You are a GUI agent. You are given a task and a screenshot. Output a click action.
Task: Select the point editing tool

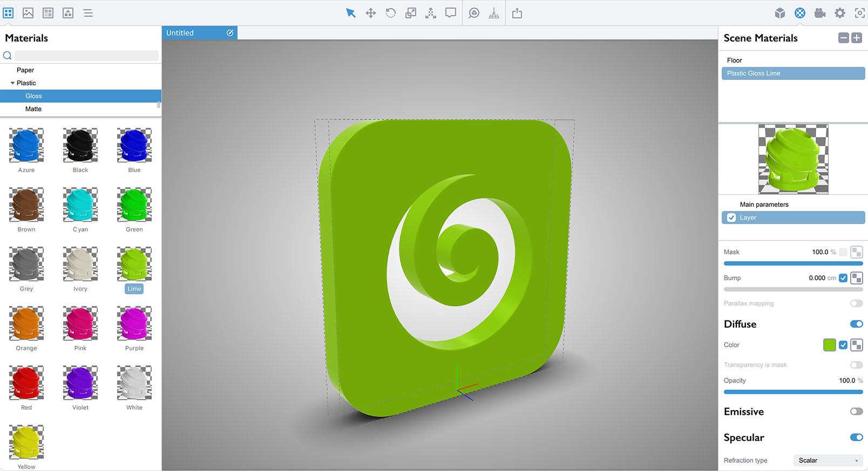(431, 13)
